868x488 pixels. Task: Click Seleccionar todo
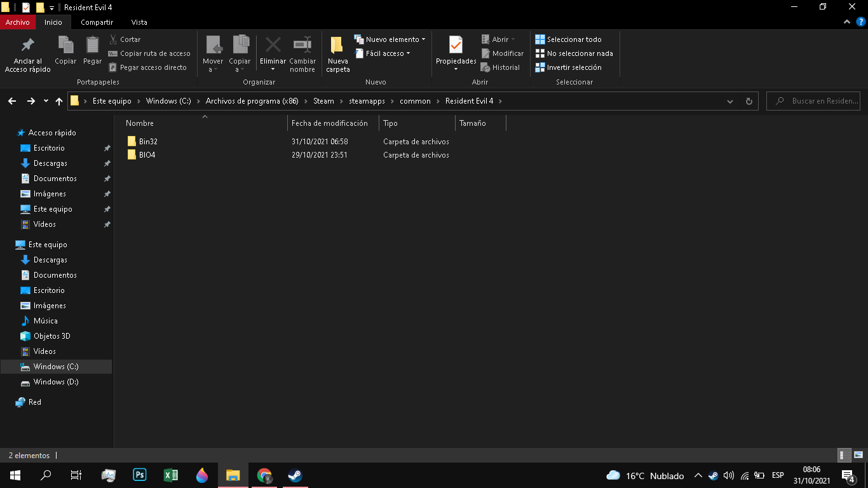[568, 39]
